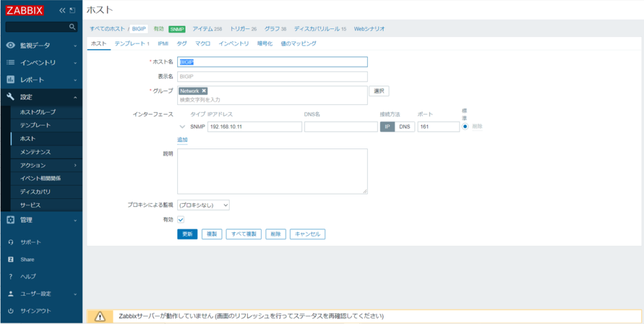Image resolution: width=644 pixels, height=324 pixels.
Task: Switch connection method to DNS
Action: [x=404, y=126]
